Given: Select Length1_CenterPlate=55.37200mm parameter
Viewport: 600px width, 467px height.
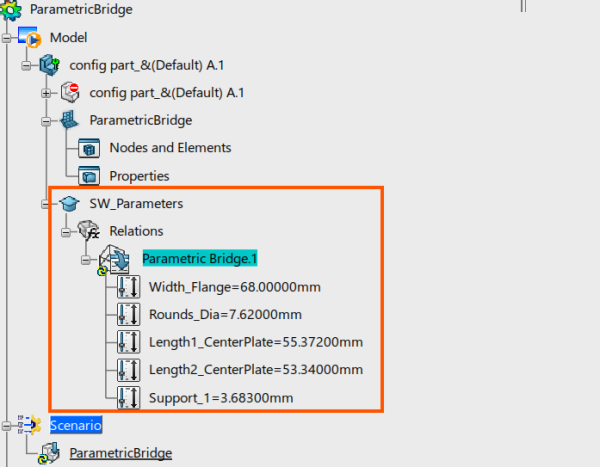Looking at the screenshot, I should click(256, 342).
